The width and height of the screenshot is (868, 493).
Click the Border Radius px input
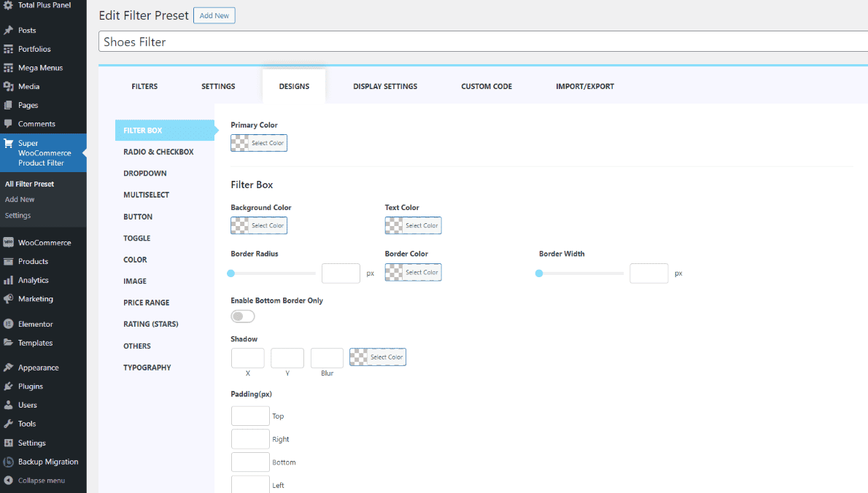pos(341,273)
